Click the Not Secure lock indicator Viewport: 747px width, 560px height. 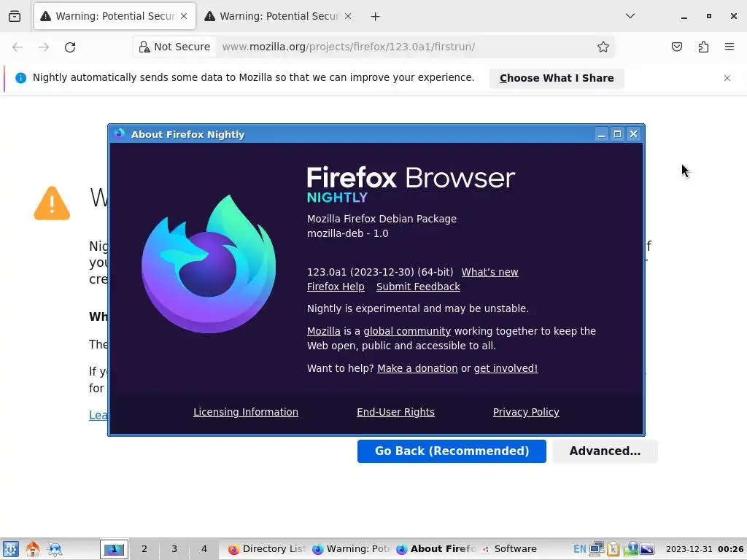pos(174,47)
